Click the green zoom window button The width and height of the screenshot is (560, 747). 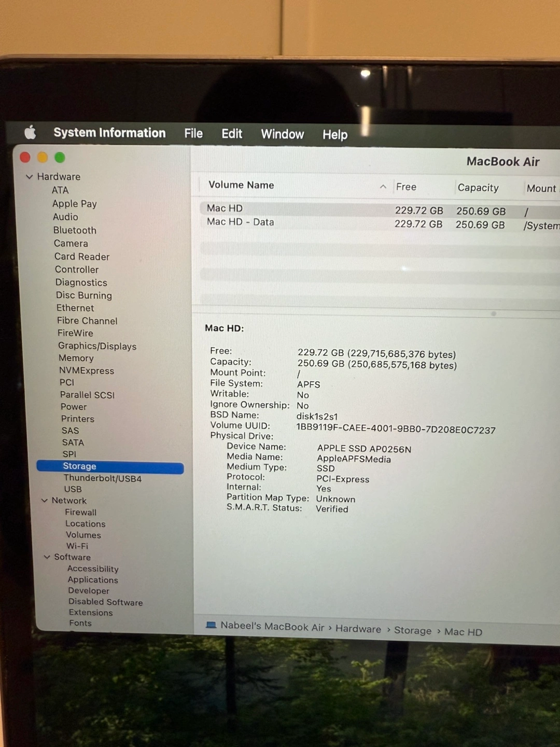[60, 157]
